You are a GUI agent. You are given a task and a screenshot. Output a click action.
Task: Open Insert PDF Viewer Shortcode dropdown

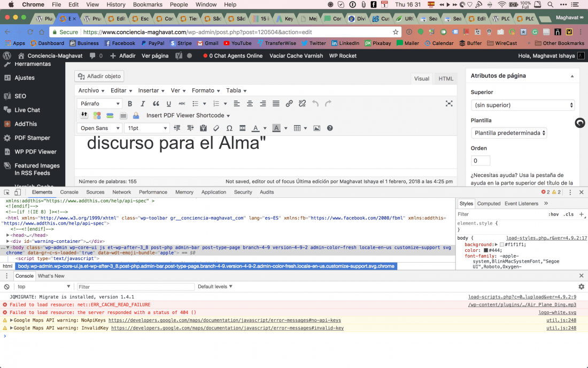pyautogui.click(x=188, y=116)
